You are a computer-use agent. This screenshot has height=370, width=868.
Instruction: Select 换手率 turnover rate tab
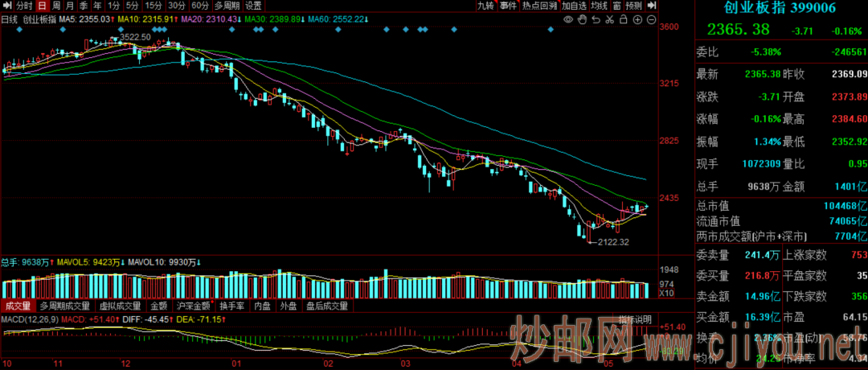pyautogui.click(x=232, y=305)
